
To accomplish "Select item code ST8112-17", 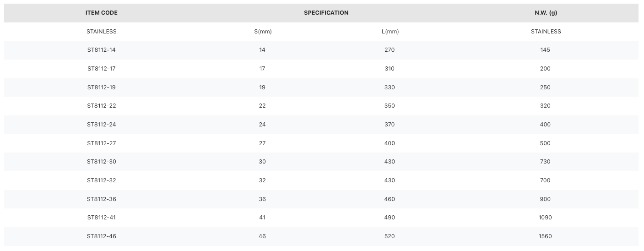I will click(x=102, y=69).
